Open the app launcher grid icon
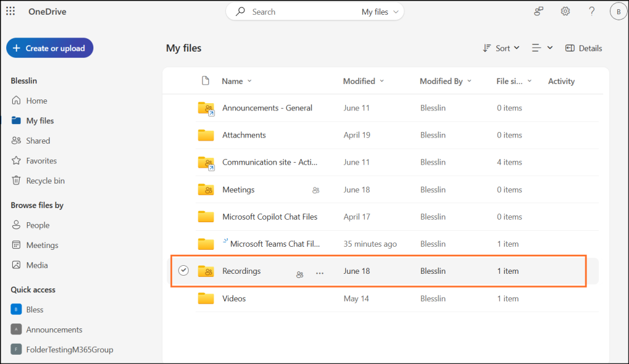Image resolution: width=629 pixels, height=364 pixels. [10, 11]
